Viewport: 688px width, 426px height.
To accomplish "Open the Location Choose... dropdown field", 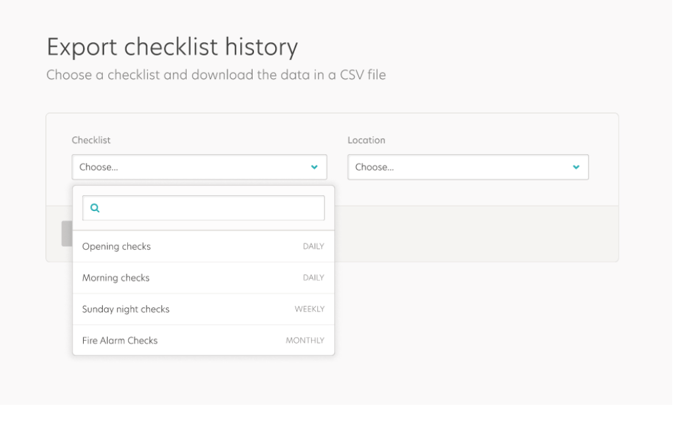I will (468, 167).
